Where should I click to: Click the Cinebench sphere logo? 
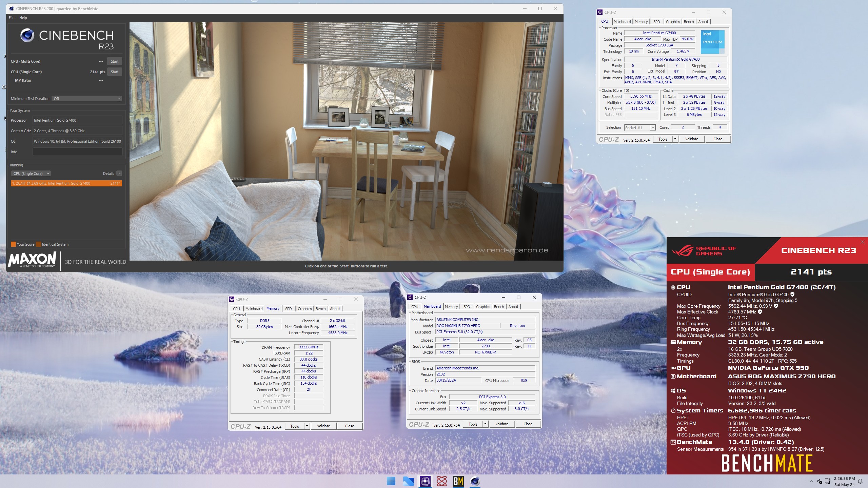pos(27,35)
